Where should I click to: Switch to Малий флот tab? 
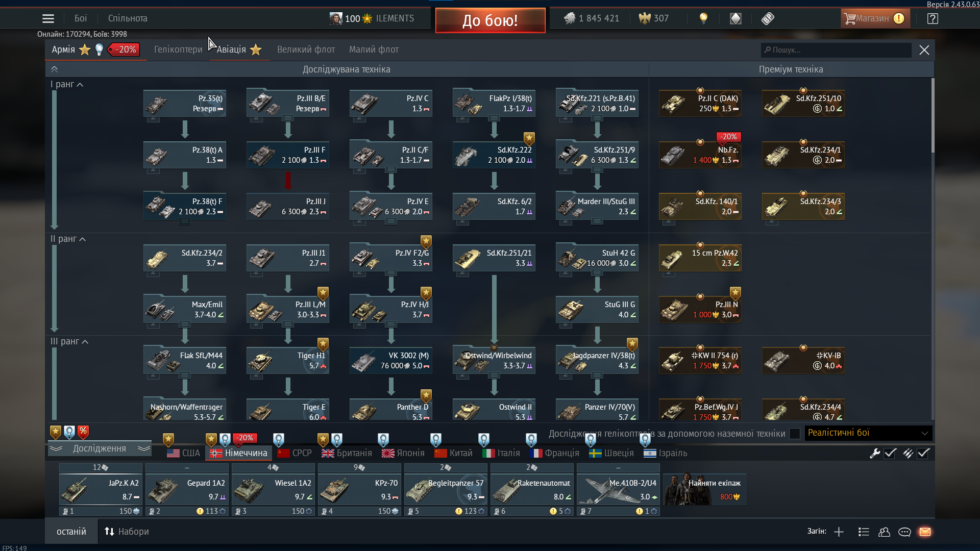click(x=374, y=49)
